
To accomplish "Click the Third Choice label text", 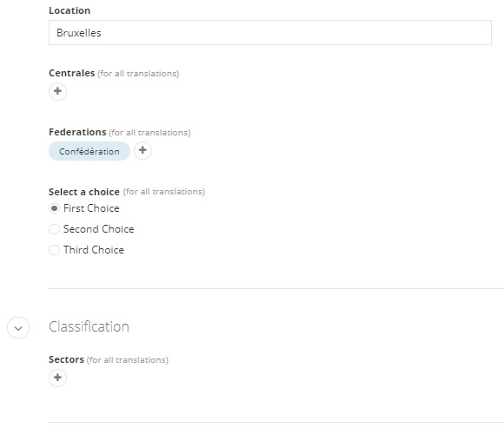I will 94,250.
